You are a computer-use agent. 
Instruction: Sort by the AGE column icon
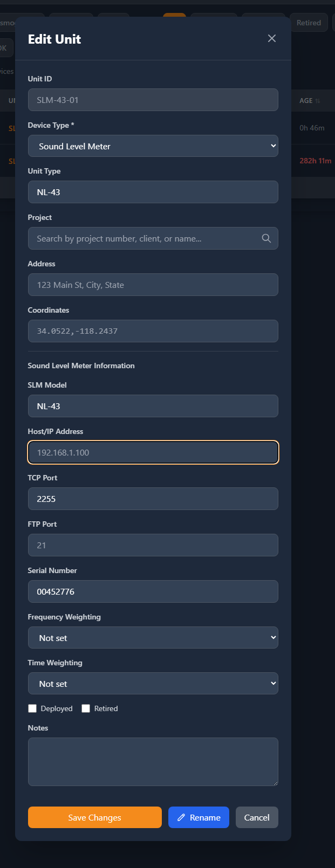point(318,101)
